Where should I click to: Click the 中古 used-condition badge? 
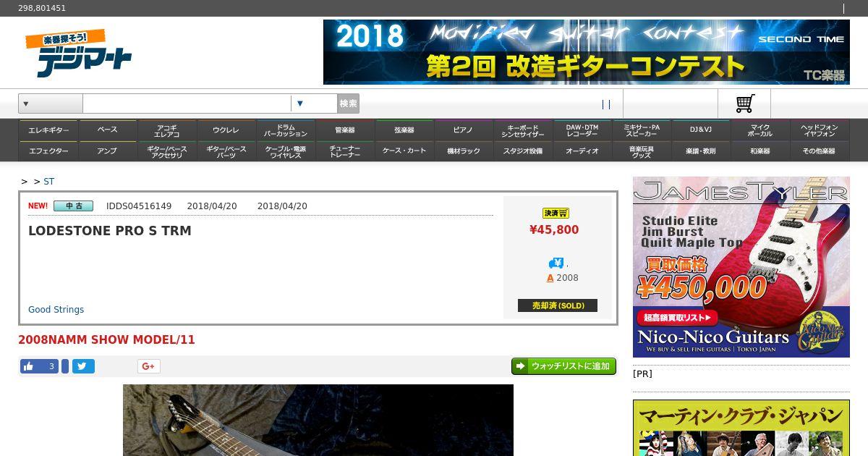(73, 206)
